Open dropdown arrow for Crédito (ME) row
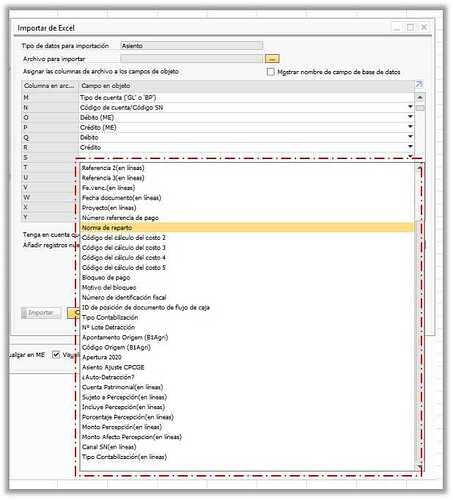453x500 pixels. click(x=410, y=127)
